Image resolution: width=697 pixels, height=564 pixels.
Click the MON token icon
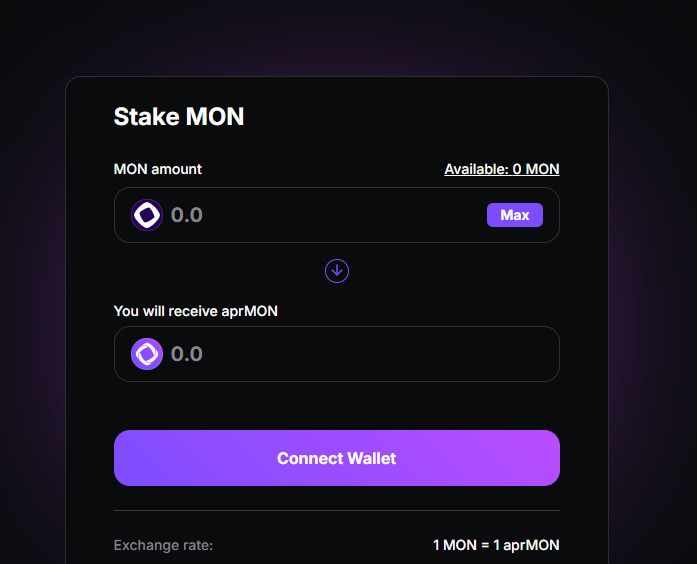147,215
